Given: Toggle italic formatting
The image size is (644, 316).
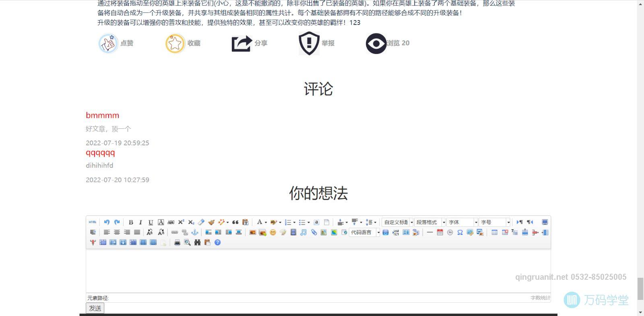Looking at the screenshot, I should pos(140,222).
